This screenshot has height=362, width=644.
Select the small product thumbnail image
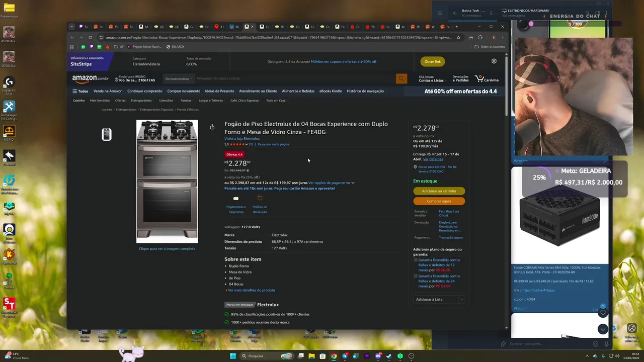tap(107, 134)
